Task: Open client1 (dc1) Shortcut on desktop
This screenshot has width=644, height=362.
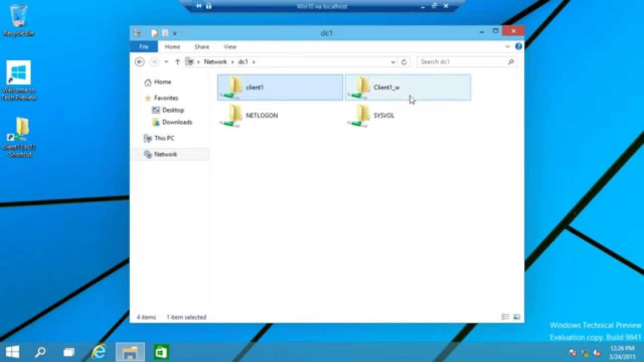Action: click(19, 137)
